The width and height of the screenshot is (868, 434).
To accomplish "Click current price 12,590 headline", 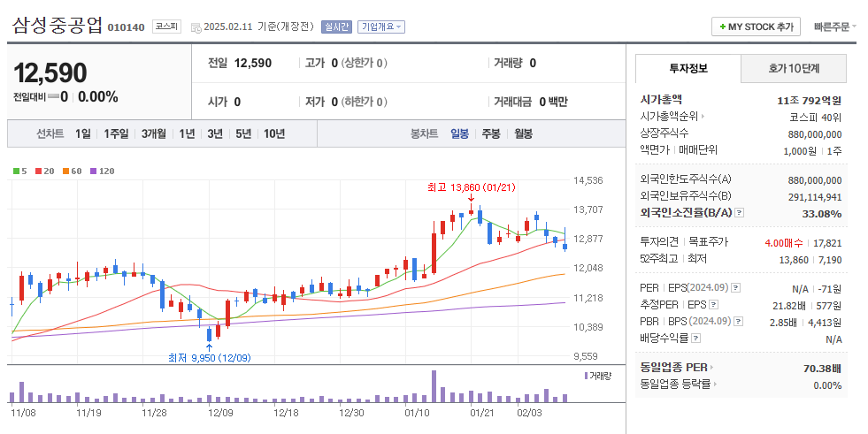I will (x=50, y=73).
